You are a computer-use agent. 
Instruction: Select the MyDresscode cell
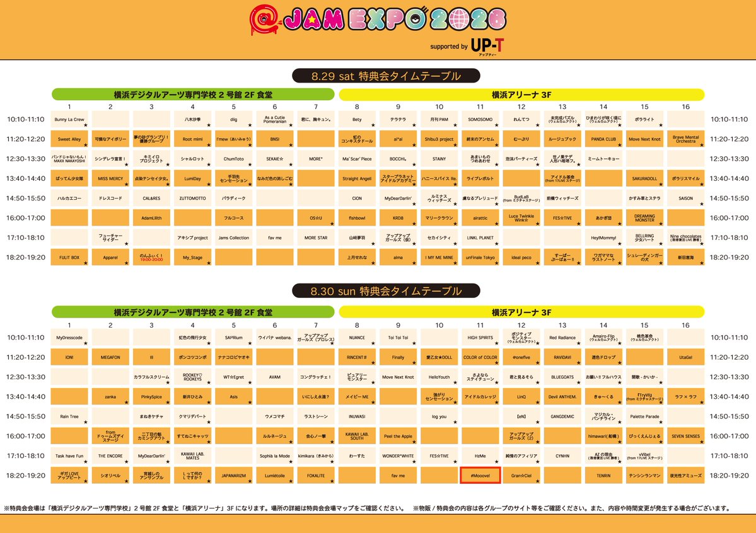(x=69, y=338)
